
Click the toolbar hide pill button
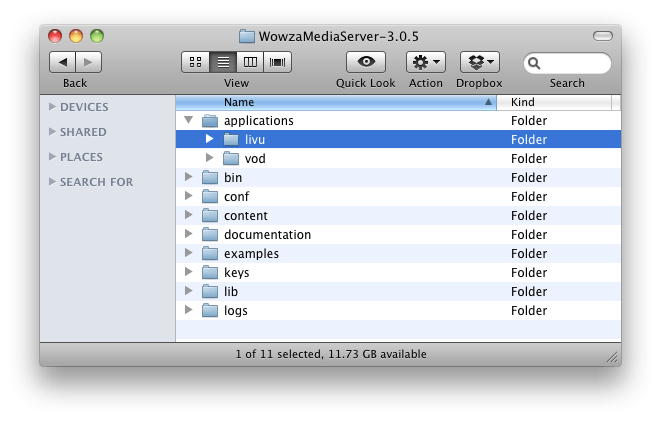pos(603,36)
